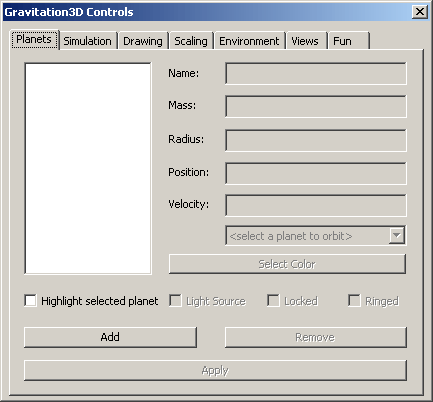Screen dimensions: 433x402
Task: Check the Locked checkbox
Action: [x=273, y=301]
